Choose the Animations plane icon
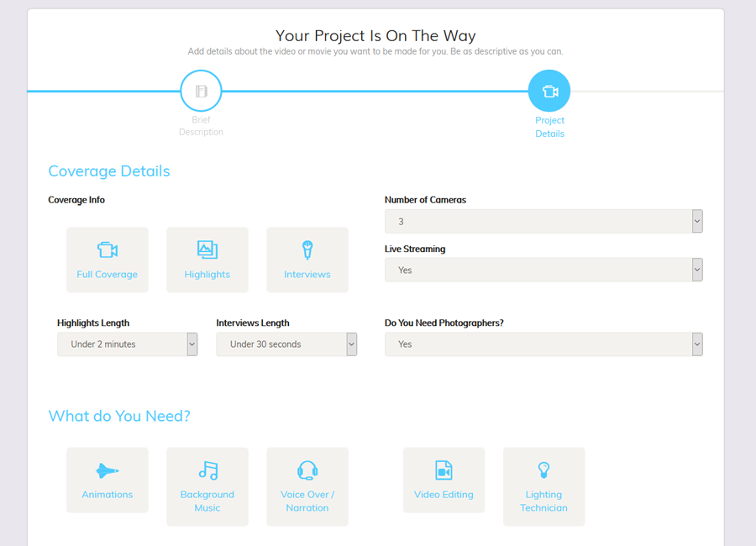This screenshot has width=756, height=546. [108, 470]
